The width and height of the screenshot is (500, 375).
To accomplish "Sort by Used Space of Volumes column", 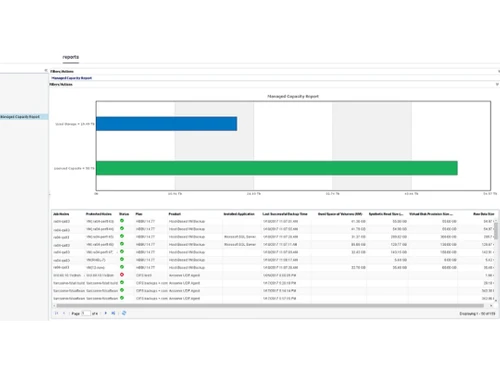I will coord(340,214).
